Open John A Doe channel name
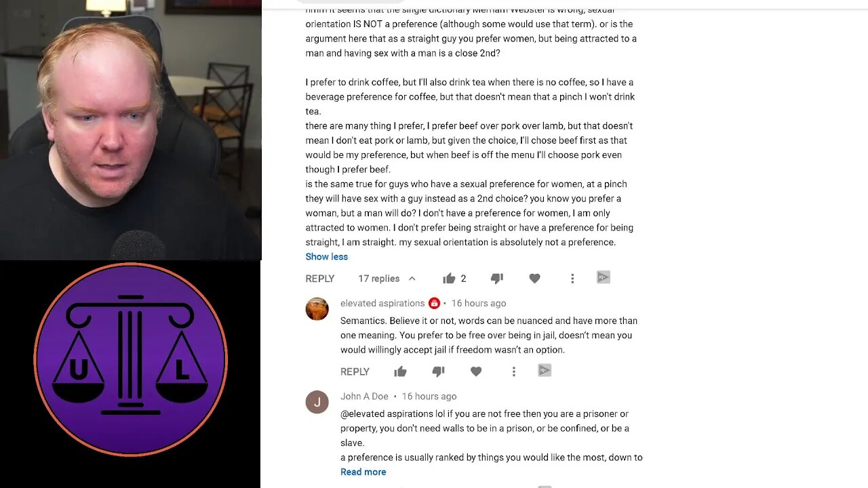Image resolution: width=868 pixels, height=488 pixels. (364, 396)
